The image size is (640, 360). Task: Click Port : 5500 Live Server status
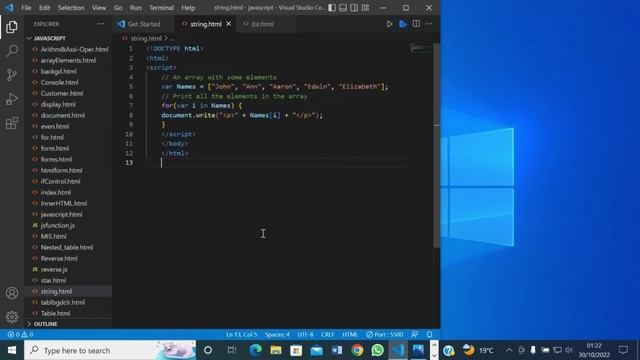tap(384, 334)
